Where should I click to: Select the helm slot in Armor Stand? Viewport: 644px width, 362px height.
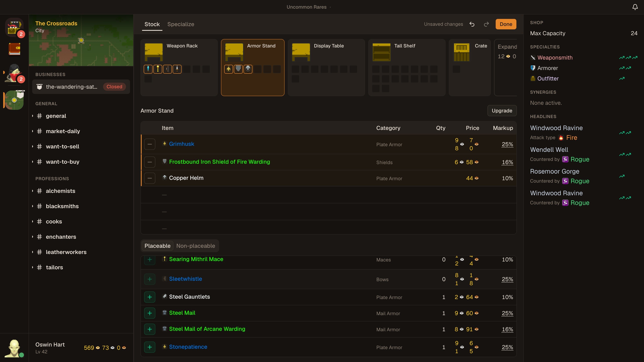pos(248,69)
